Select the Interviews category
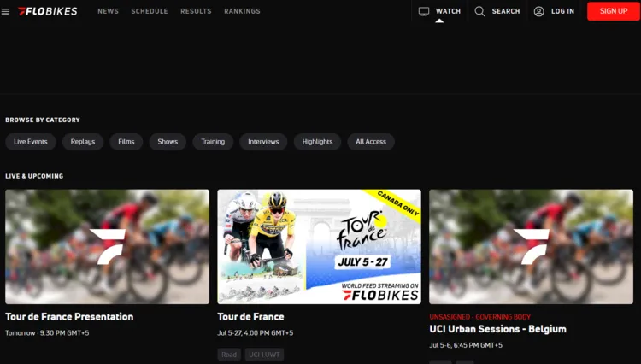 click(263, 142)
